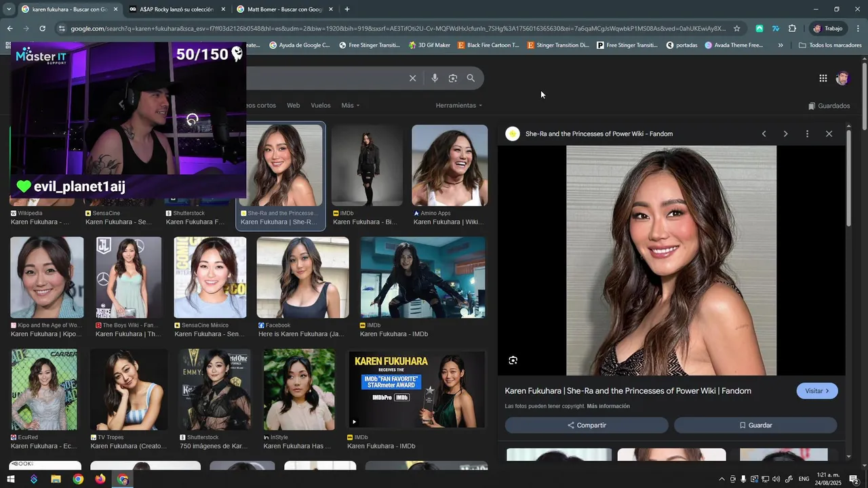868x488 pixels.
Task: Open the Google apps grid
Action: [823, 79]
